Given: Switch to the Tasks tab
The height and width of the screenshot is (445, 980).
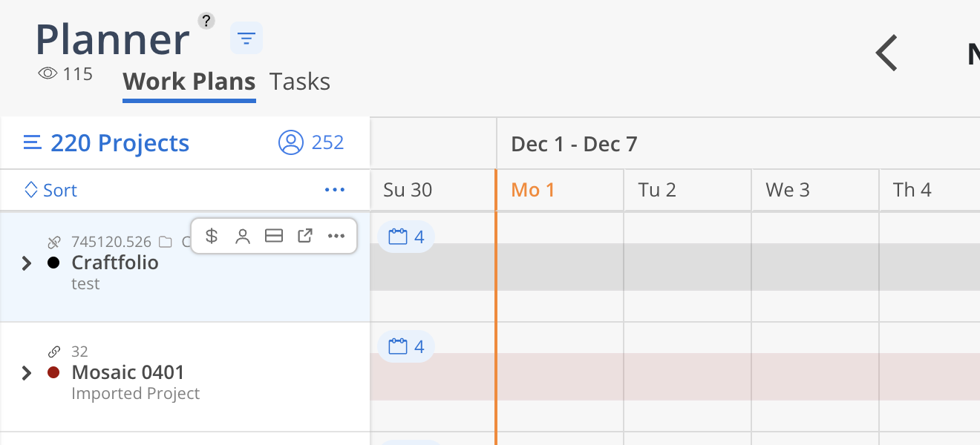Looking at the screenshot, I should coord(300,82).
